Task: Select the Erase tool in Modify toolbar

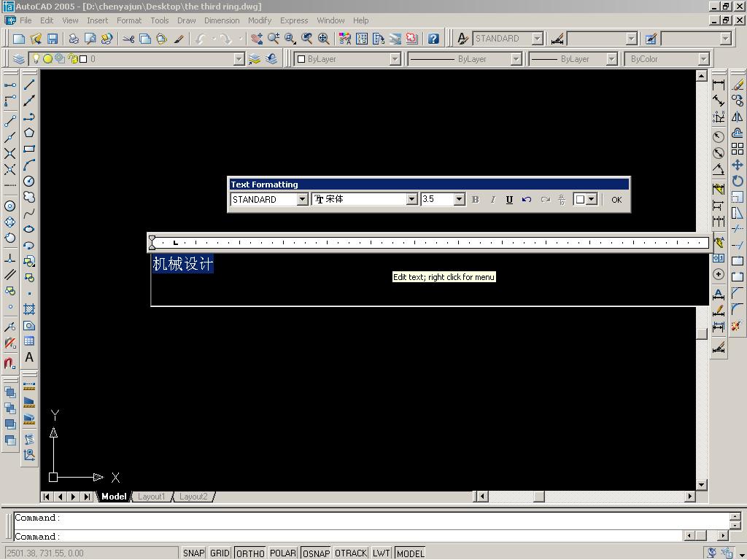Action: point(738,85)
